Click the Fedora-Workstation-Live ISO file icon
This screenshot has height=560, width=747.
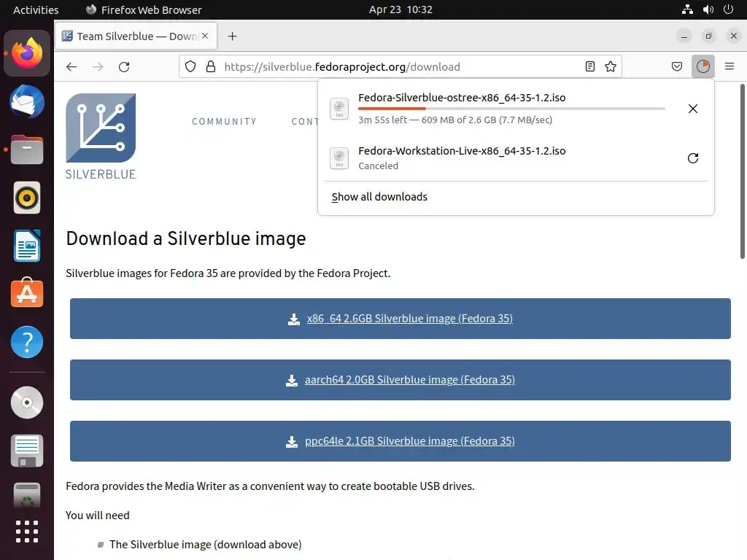(x=339, y=158)
